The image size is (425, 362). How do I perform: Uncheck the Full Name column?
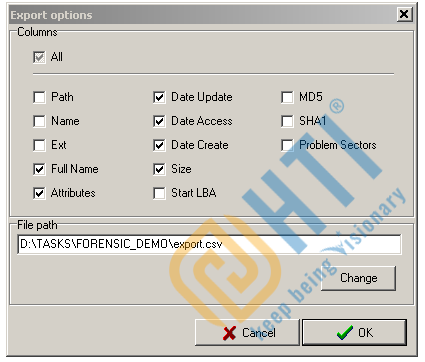(39, 169)
